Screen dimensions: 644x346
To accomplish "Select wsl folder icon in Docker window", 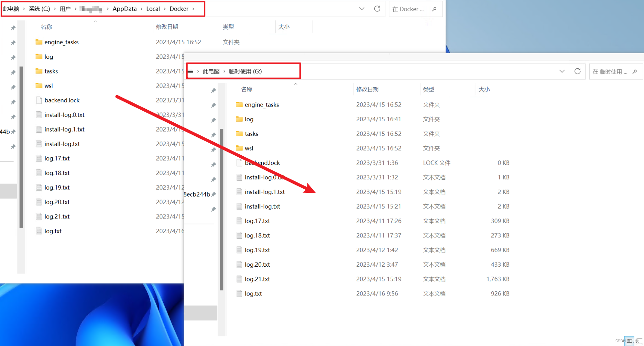I will click(x=39, y=86).
